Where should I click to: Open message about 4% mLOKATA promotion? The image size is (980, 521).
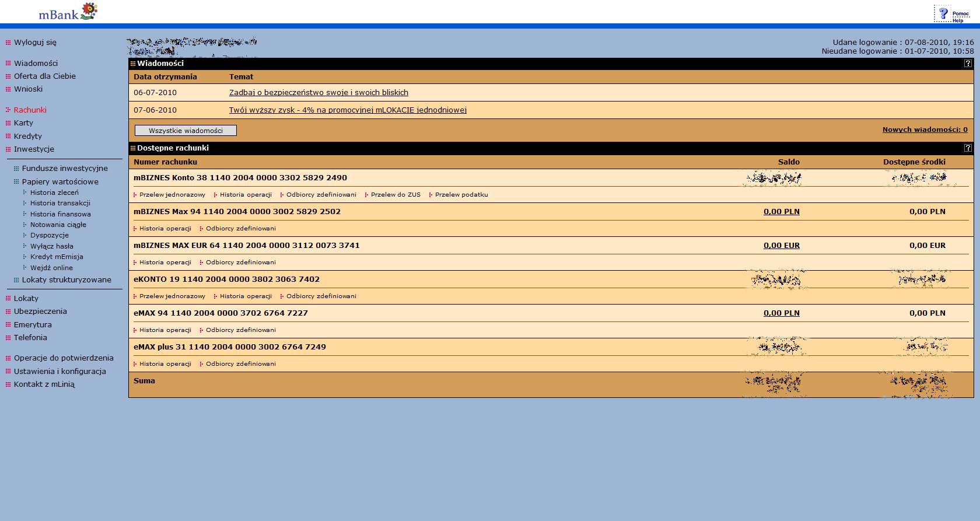click(348, 110)
